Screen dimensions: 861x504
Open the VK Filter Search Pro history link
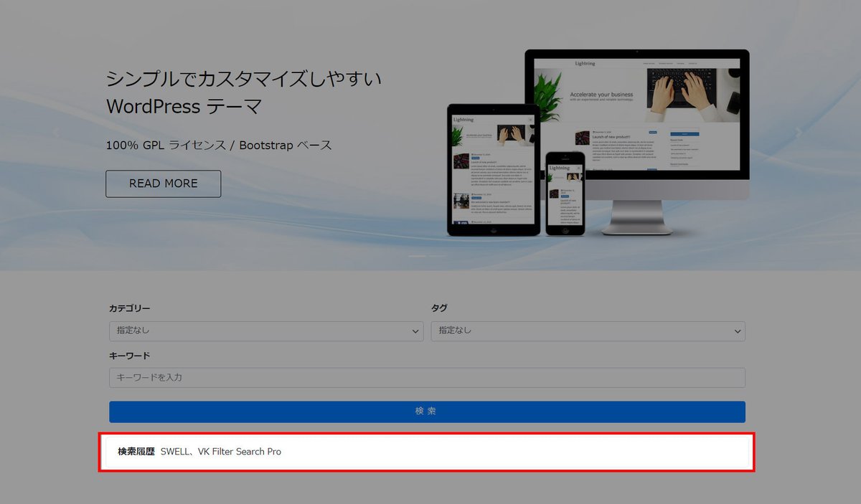240,452
